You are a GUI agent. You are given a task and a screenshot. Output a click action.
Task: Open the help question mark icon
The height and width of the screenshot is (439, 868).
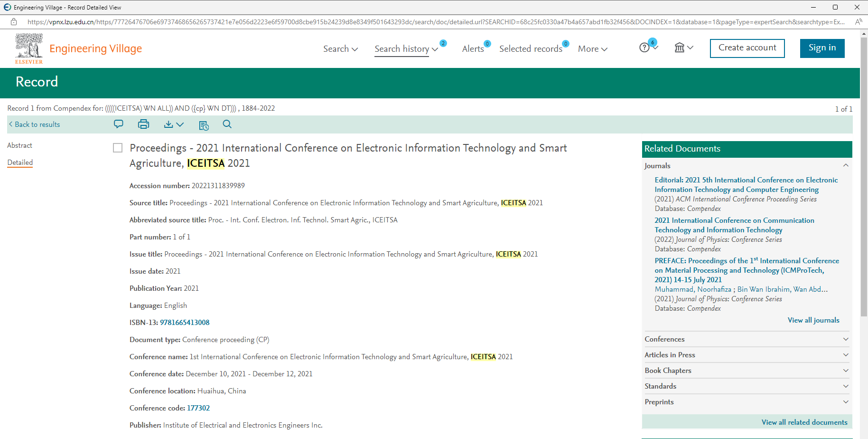(644, 48)
